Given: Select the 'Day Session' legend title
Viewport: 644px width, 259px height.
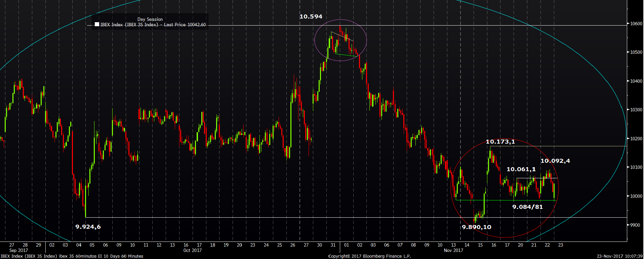Looking at the screenshot, I should 150,19.
